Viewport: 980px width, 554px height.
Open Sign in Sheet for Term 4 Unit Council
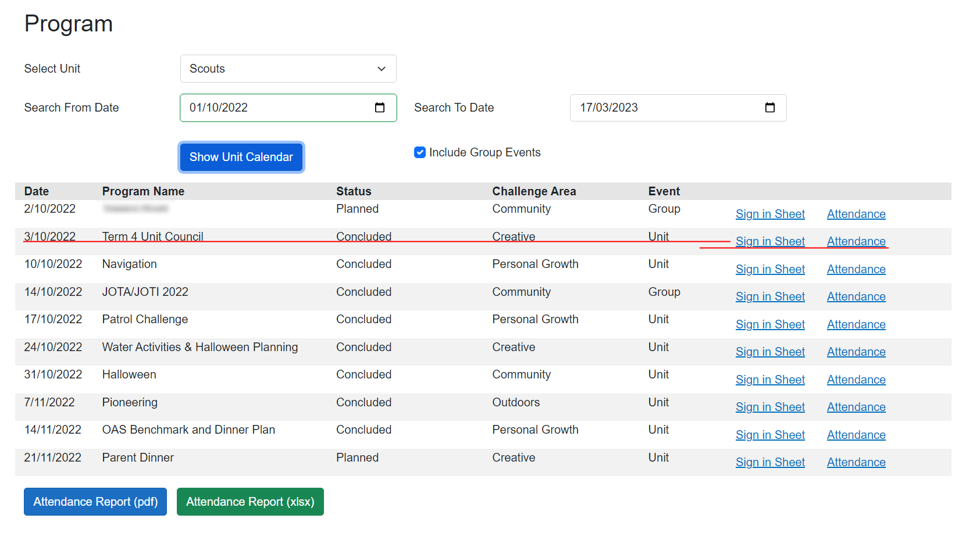click(x=770, y=241)
